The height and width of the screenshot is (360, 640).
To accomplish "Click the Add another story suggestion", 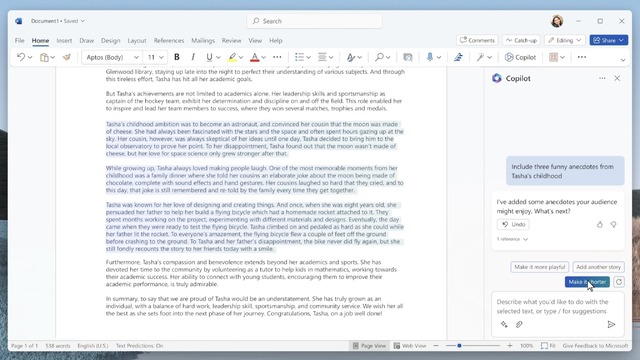I will (598, 267).
